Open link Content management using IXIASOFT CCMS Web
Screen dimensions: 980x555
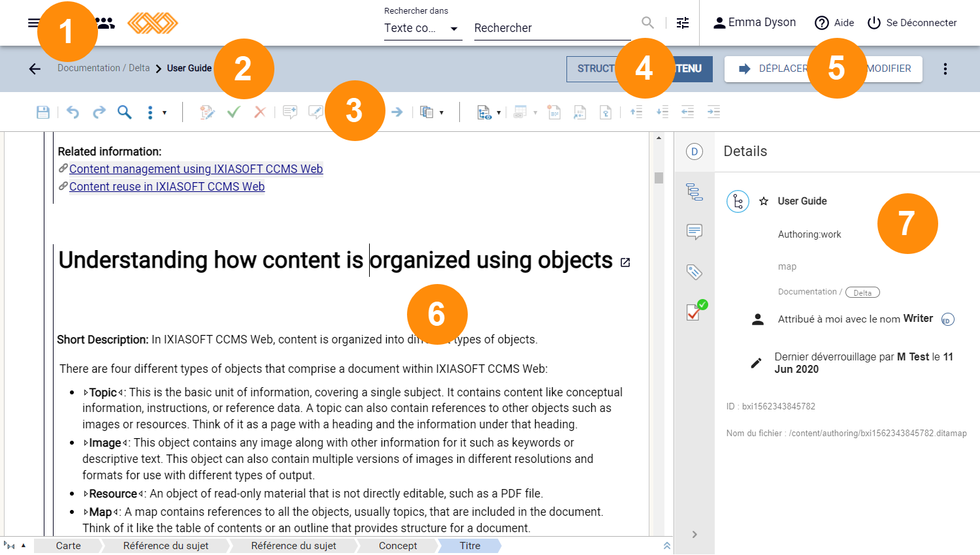tap(196, 169)
